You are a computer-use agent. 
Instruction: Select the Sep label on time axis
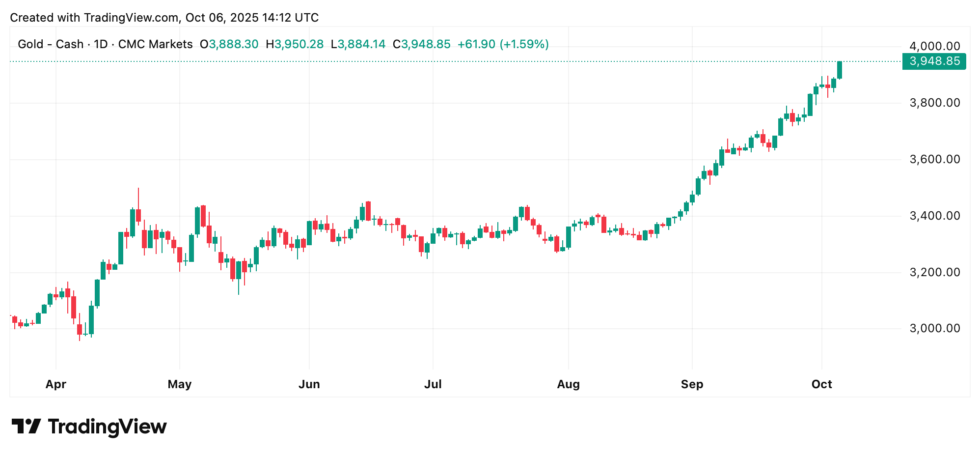(x=692, y=384)
